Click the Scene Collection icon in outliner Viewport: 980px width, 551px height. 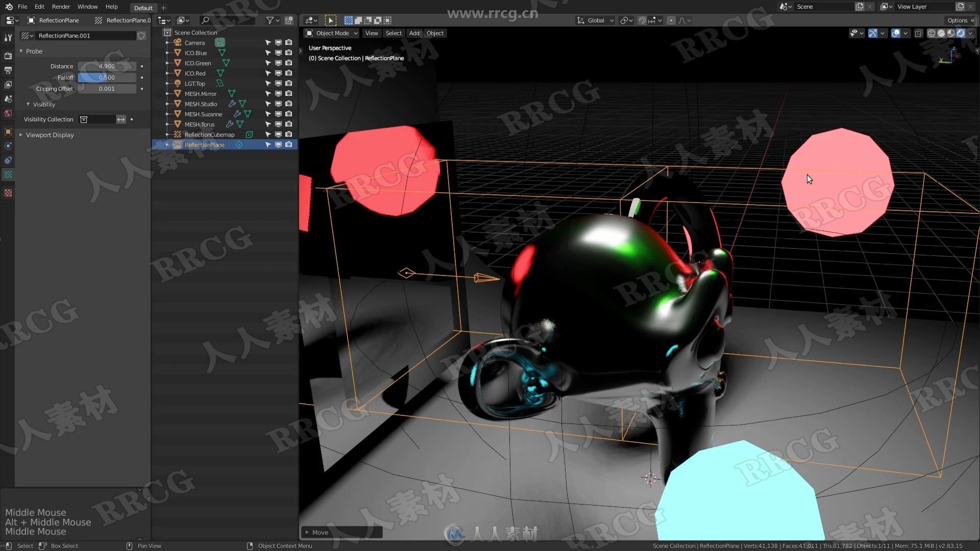coord(167,32)
